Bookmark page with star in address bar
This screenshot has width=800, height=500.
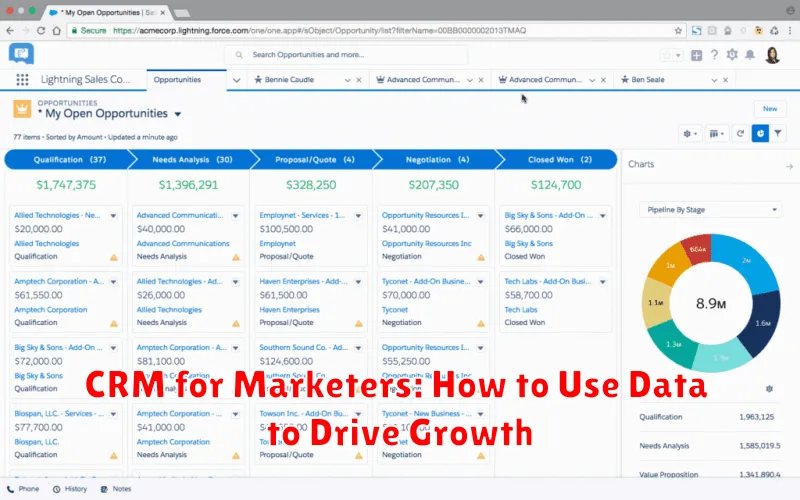point(678,31)
